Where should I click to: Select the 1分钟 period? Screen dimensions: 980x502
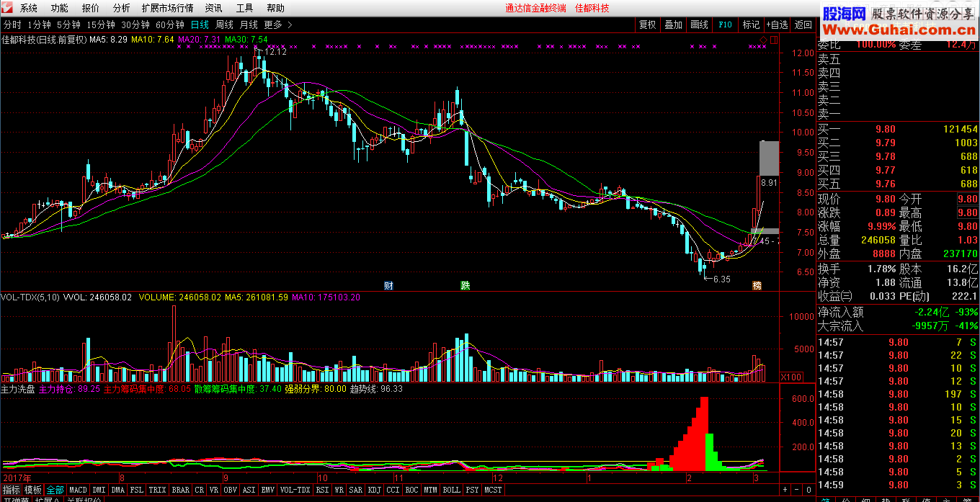[x=39, y=24]
